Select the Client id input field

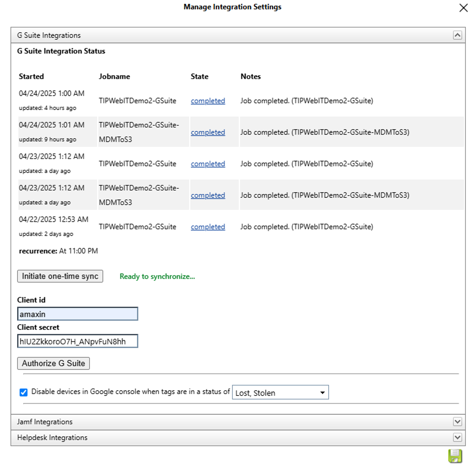pos(77,314)
